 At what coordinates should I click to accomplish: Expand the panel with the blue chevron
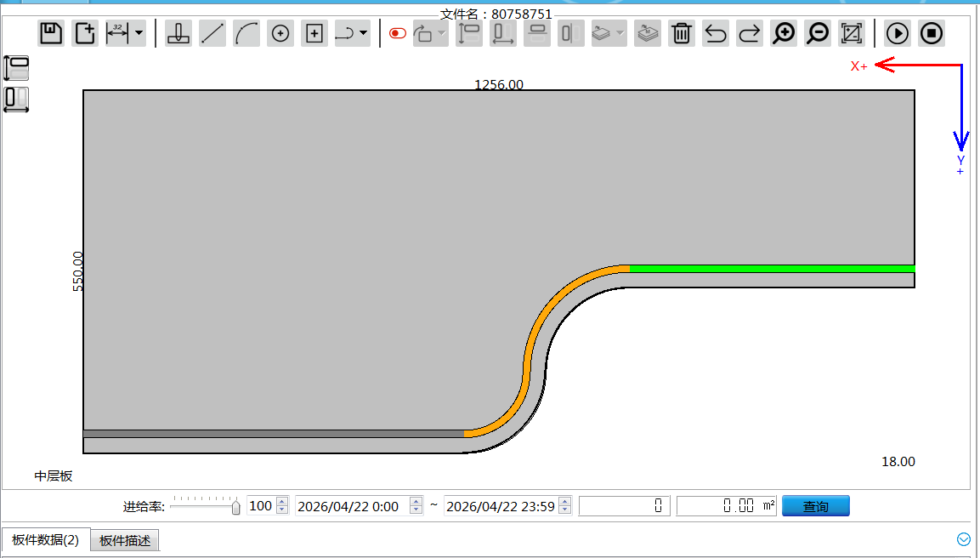(x=964, y=539)
